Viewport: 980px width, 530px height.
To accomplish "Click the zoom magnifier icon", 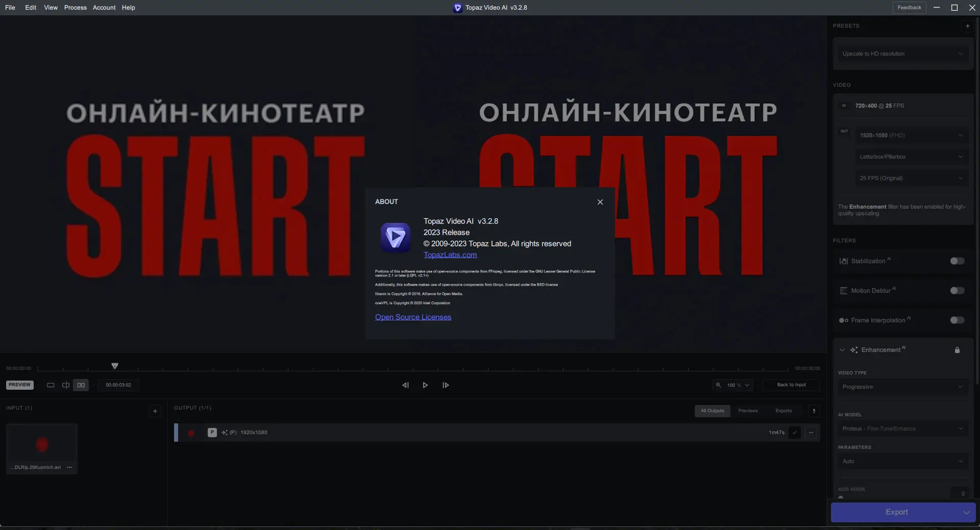I will pos(718,385).
